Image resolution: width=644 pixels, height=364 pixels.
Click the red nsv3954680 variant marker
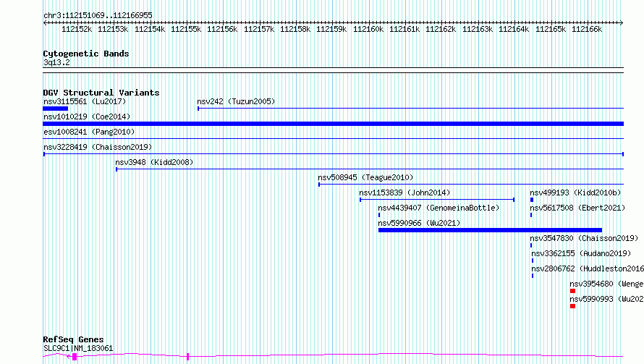point(572,291)
